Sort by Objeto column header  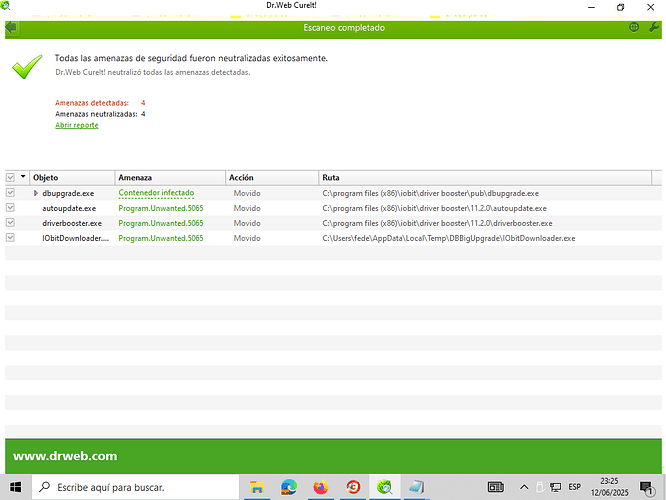(x=73, y=178)
